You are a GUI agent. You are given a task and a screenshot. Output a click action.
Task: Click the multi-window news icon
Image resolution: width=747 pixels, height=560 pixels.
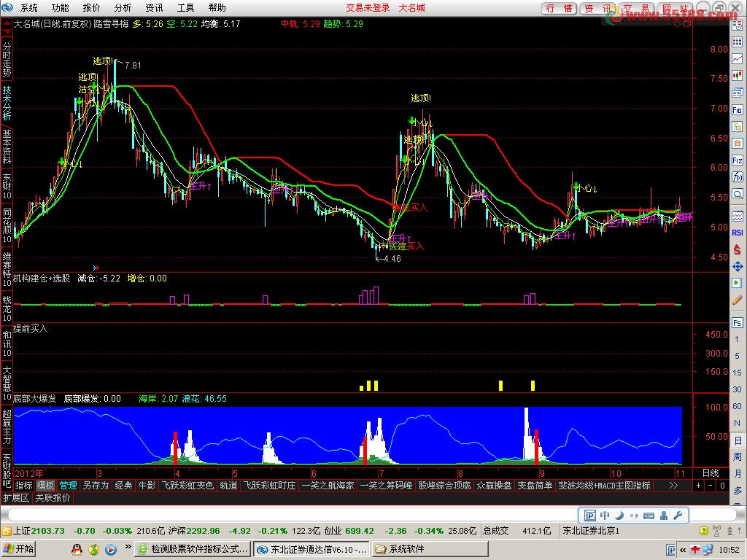pyautogui.click(x=737, y=93)
